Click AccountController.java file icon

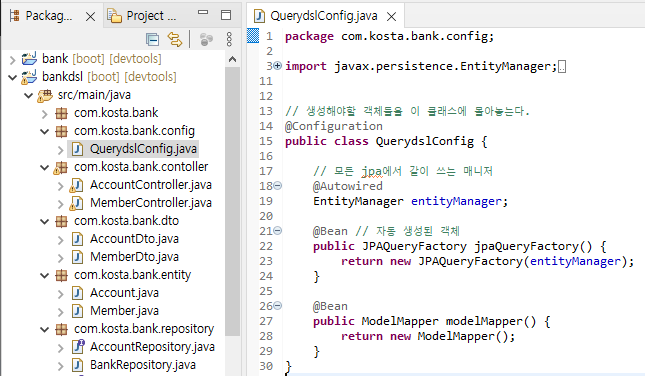77,186
